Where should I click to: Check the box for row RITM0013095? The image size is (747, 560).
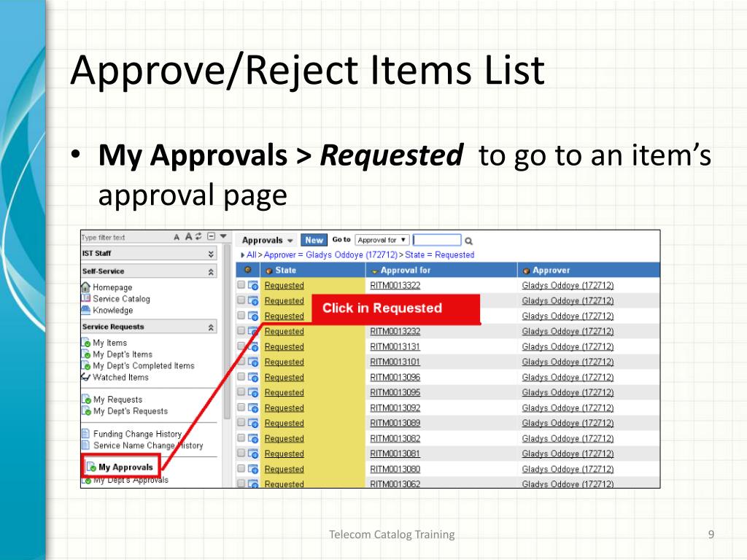pos(241,392)
